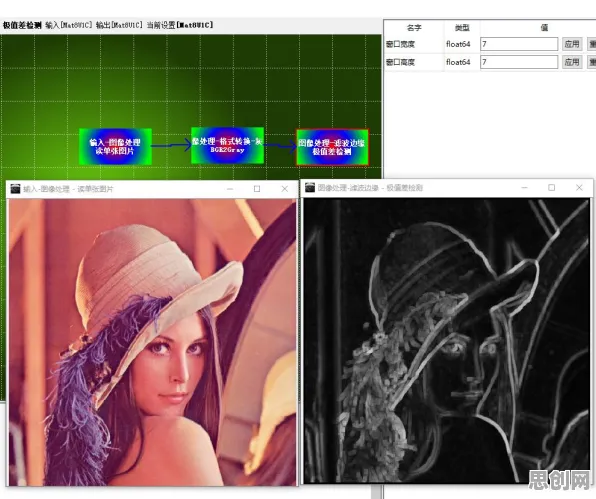Click the grayscale edge detection result image
Viewport: 596px width, 499px height.
coord(447,341)
